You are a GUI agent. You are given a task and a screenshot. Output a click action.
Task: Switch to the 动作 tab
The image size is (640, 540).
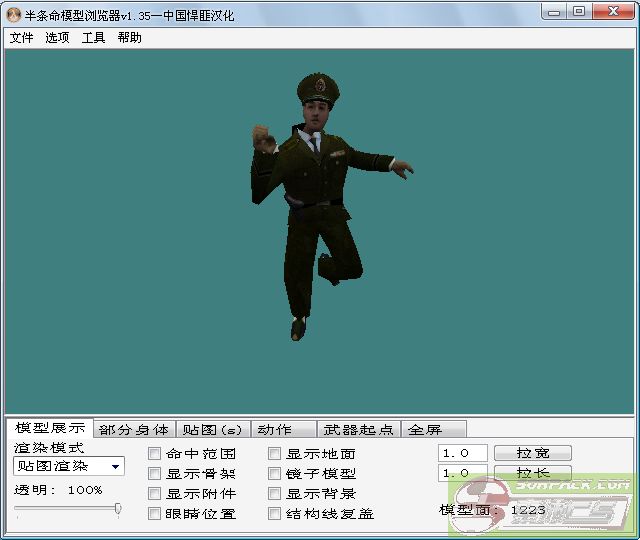274,430
